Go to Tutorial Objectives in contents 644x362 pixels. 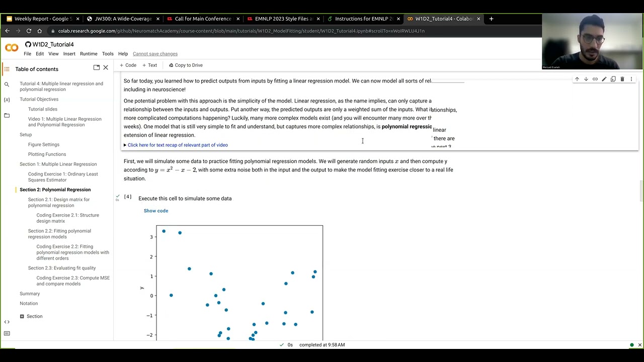[x=39, y=99]
